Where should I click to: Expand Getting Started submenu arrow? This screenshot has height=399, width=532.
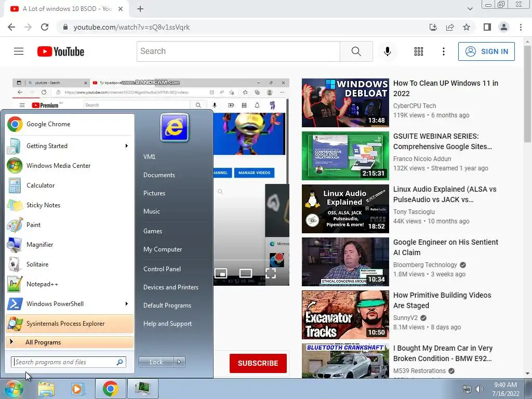(x=127, y=146)
